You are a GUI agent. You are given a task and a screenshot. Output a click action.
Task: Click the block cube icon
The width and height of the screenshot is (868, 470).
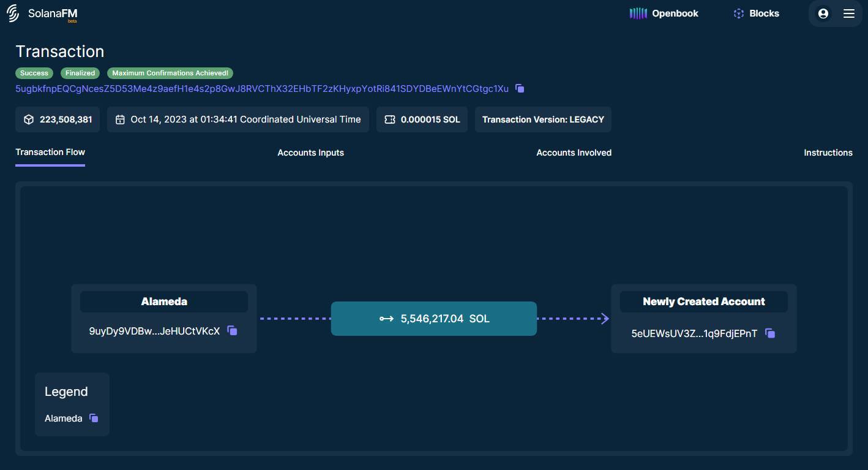pos(29,119)
